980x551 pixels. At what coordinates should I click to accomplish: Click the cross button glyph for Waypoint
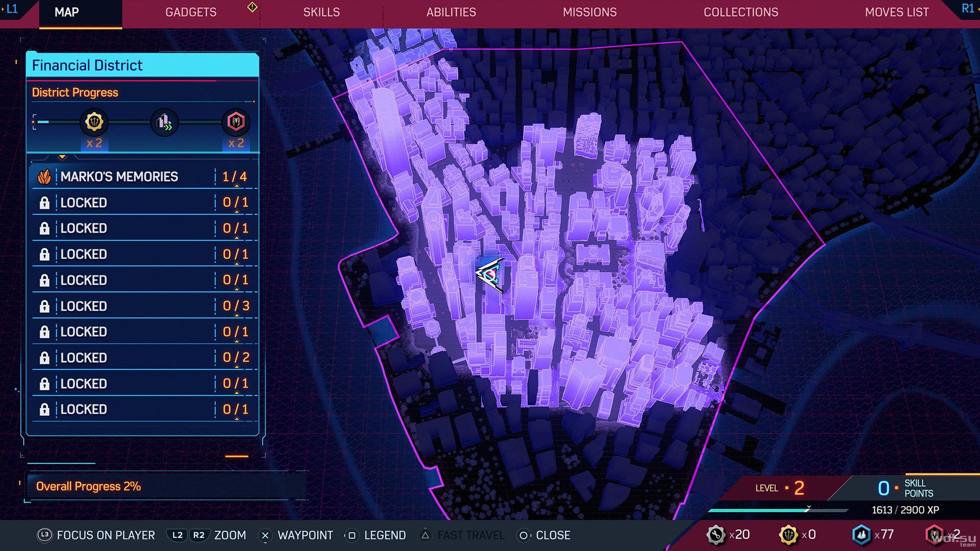265,535
